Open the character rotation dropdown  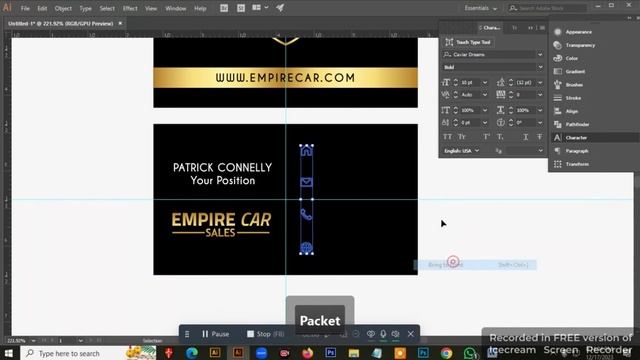(x=540, y=122)
